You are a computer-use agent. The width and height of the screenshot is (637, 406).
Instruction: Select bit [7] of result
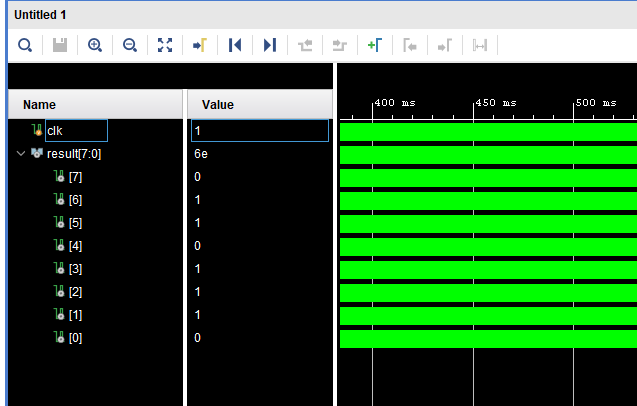(x=75, y=177)
